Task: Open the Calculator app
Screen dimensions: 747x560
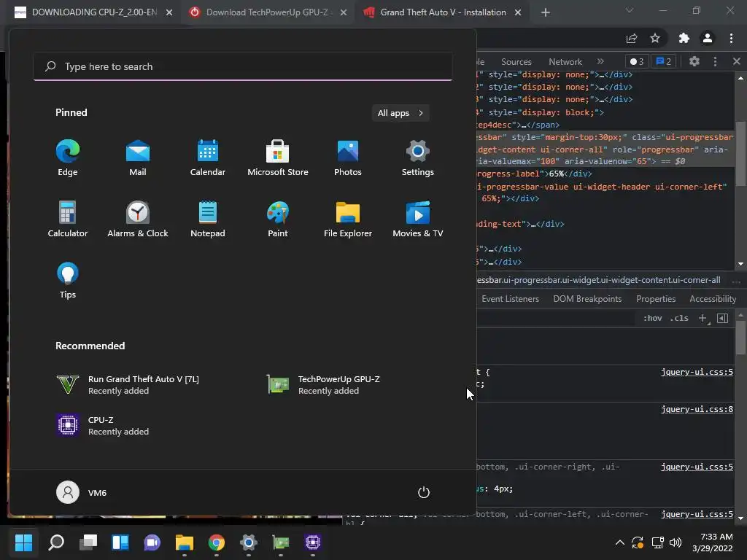Action: pyautogui.click(x=68, y=219)
